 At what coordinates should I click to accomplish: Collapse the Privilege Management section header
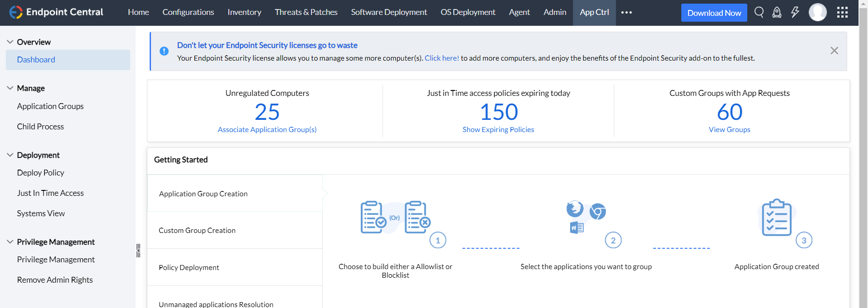(x=10, y=242)
